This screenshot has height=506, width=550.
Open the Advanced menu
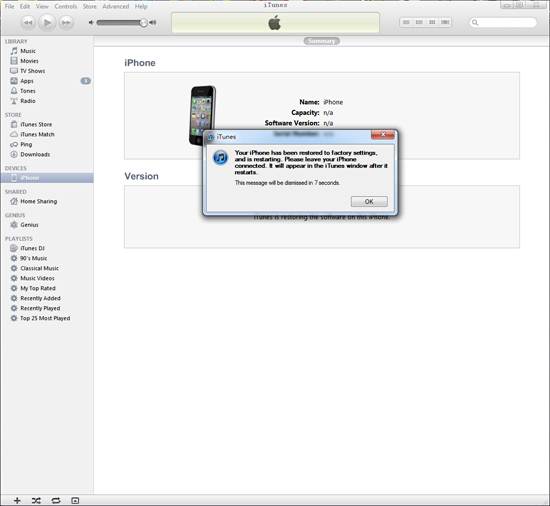pos(115,6)
